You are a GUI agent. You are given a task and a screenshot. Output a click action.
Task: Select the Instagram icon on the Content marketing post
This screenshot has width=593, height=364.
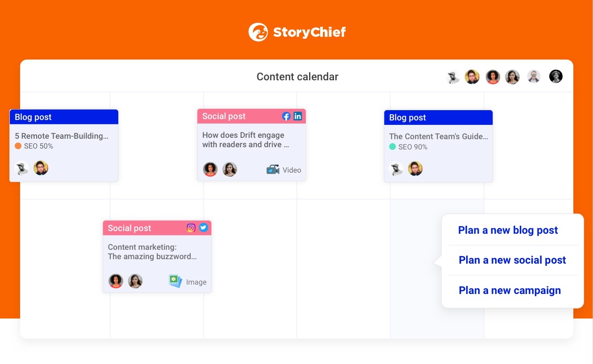click(x=191, y=227)
